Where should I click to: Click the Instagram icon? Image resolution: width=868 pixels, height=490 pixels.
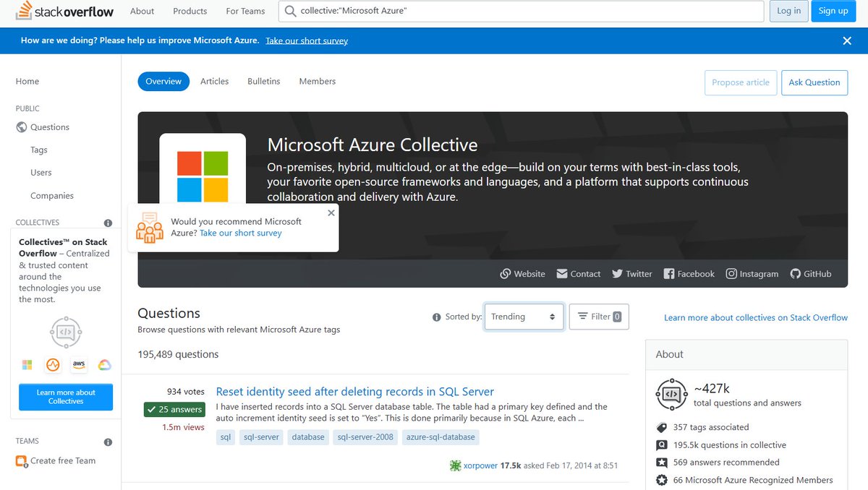coord(731,274)
